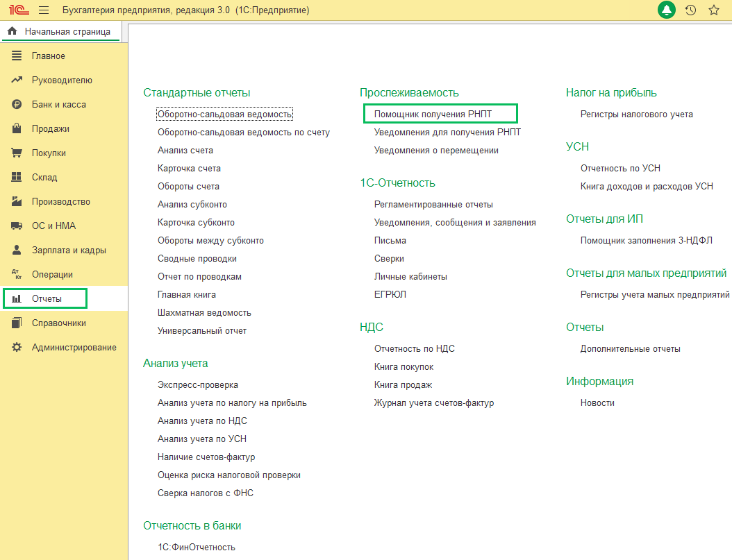
Task: Open Шахматная ведомость report
Action: pyautogui.click(x=204, y=313)
